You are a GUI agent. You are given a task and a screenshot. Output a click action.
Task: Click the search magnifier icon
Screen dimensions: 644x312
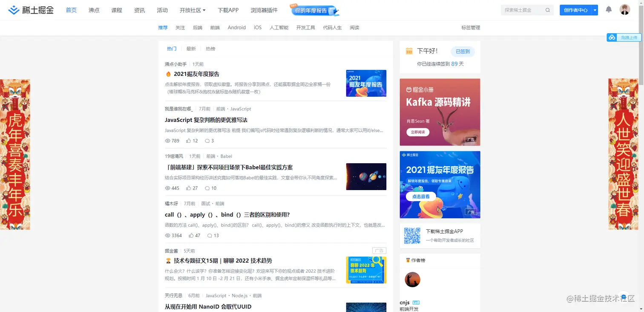[548, 10]
